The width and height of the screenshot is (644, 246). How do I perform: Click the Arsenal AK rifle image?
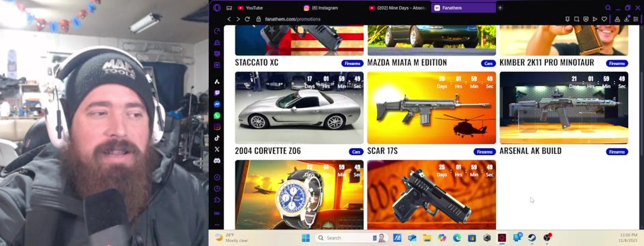point(564,108)
